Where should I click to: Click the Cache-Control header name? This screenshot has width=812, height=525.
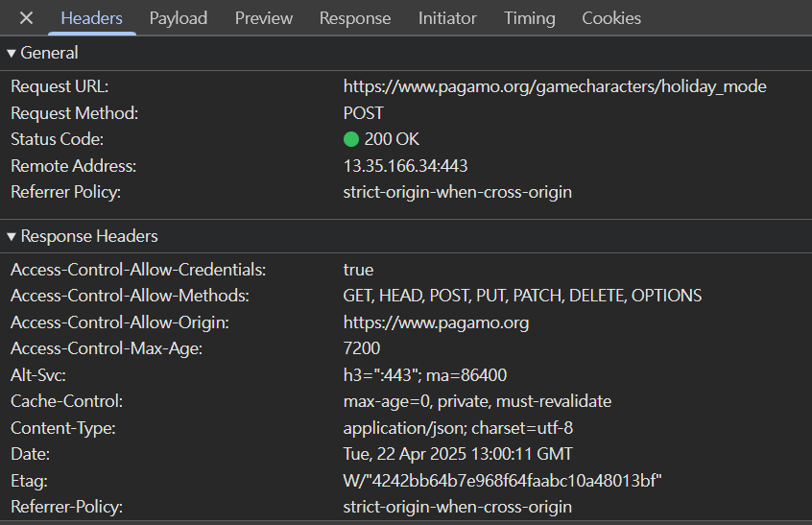66,401
